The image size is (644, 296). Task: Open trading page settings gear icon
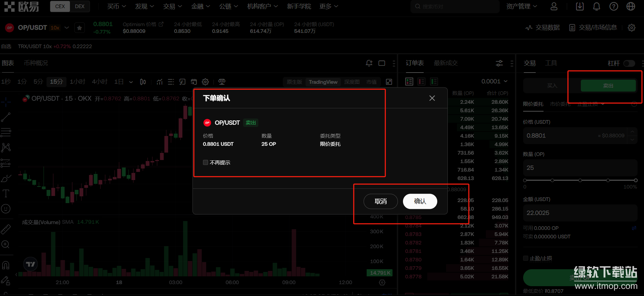click(631, 28)
